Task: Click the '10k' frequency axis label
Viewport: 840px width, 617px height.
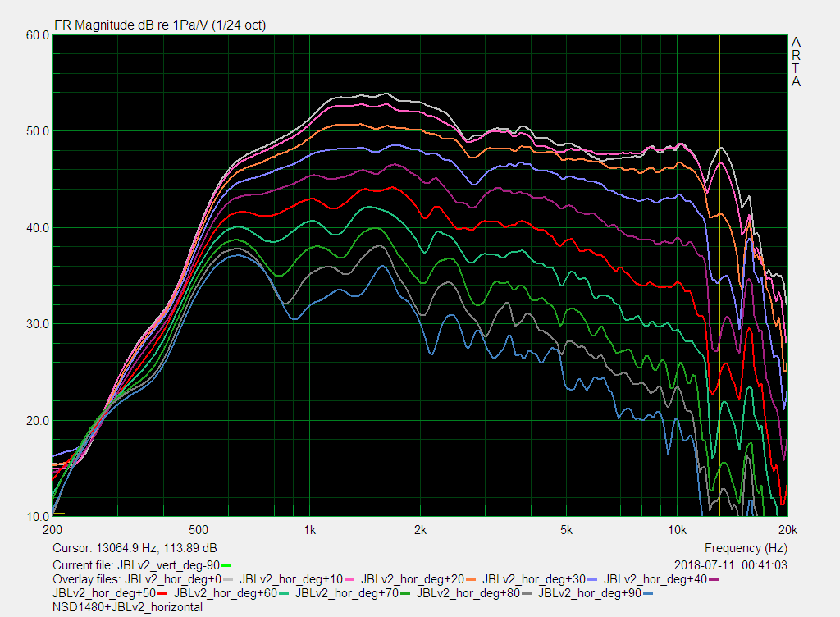Action: [x=677, y=530]
